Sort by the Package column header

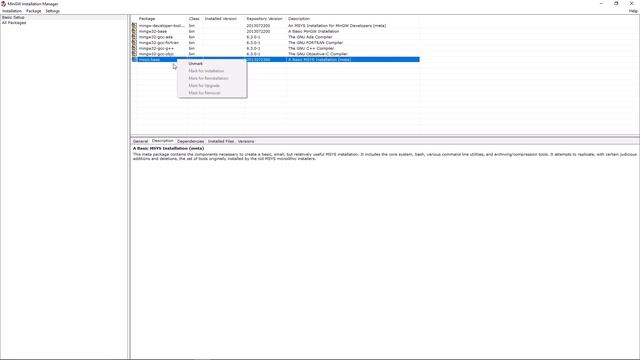tap(147, 19)
